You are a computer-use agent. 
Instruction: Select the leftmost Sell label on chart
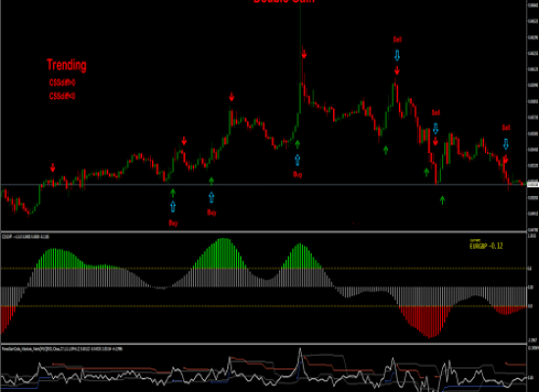[x=397, y=39]
